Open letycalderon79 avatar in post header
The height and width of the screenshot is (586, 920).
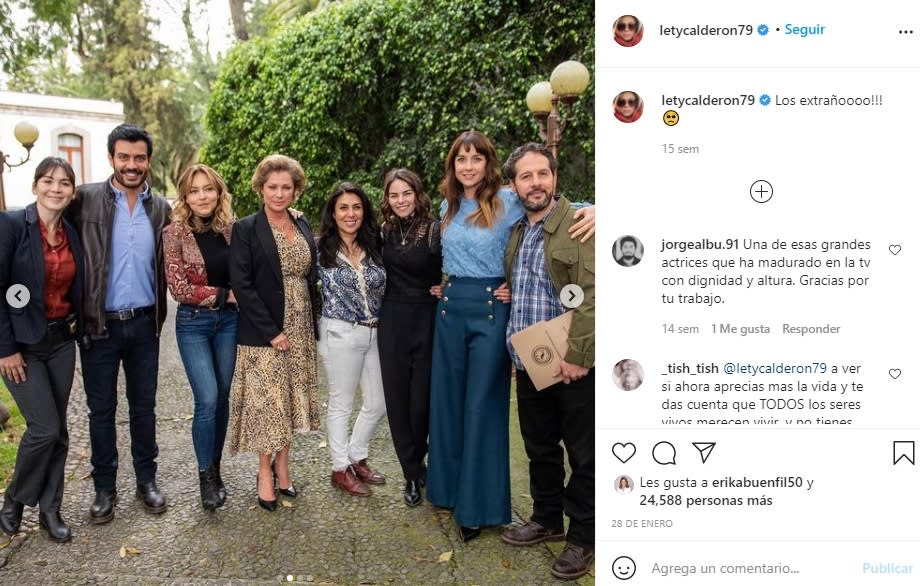(628, 31)
